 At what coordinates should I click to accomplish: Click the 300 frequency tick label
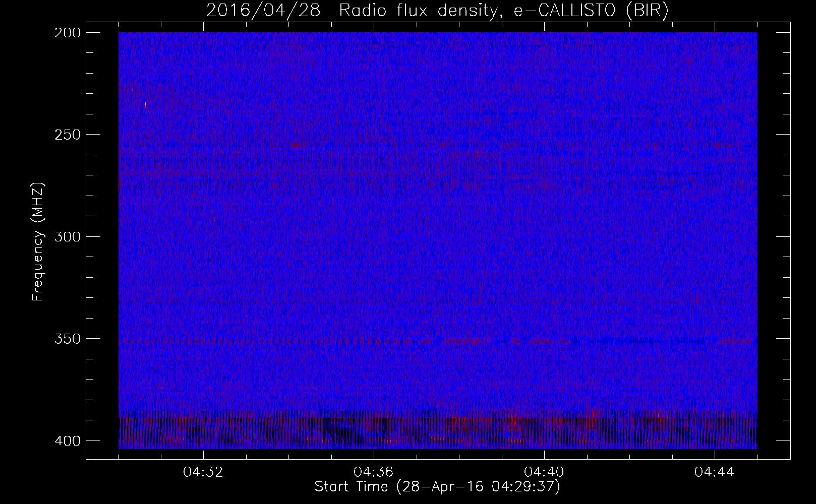pos(67,236)
